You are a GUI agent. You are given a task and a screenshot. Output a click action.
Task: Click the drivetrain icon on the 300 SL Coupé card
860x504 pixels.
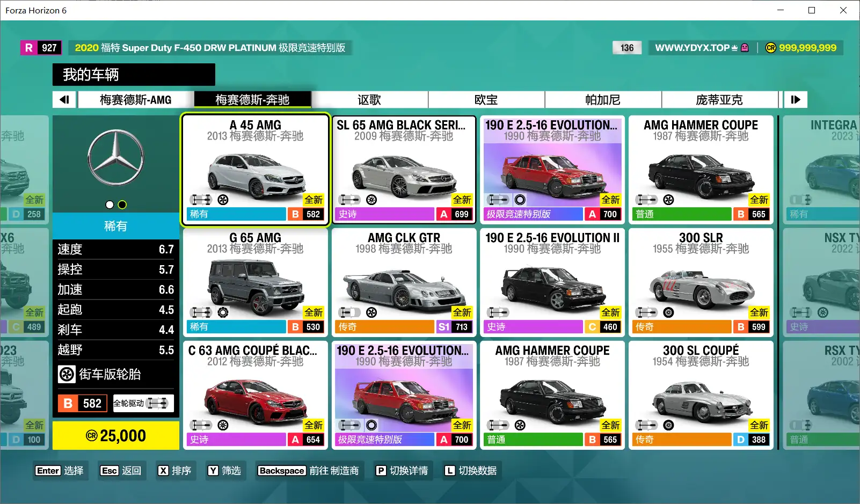click(x=647, y=425)
